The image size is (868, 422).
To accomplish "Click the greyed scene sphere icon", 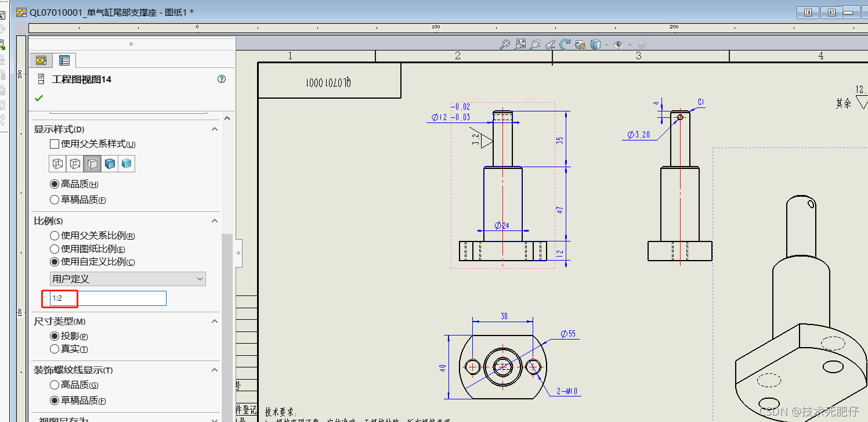I will (x=642, y=44).
